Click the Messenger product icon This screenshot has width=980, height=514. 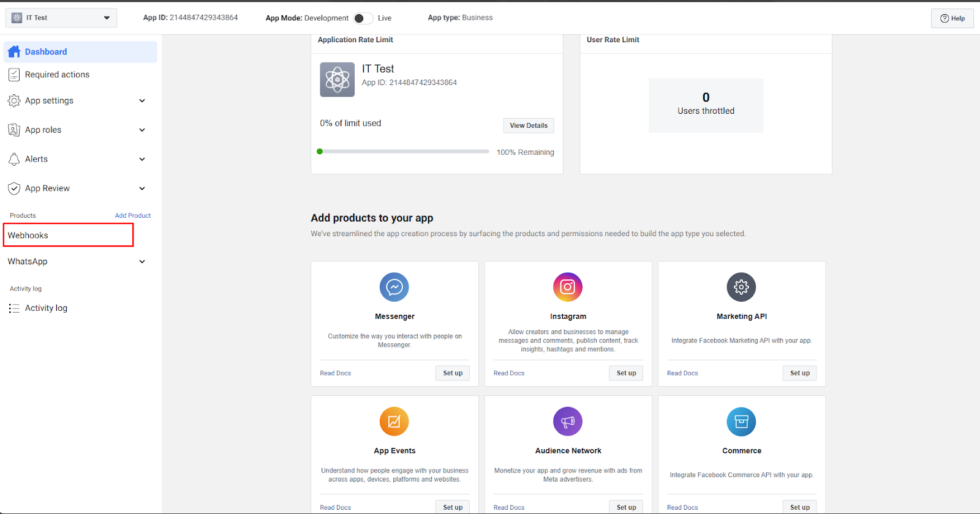[x=394, y=287]
